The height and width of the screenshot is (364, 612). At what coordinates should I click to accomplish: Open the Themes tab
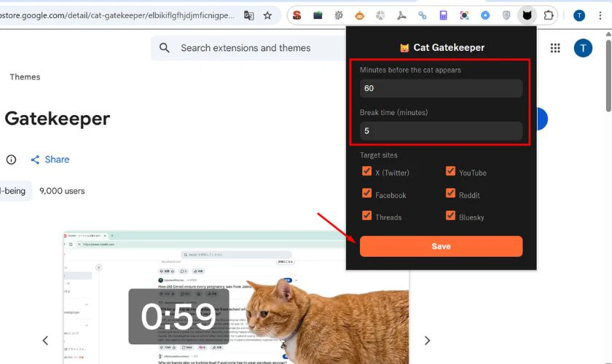pyautogui.click(x=25, y=77)
